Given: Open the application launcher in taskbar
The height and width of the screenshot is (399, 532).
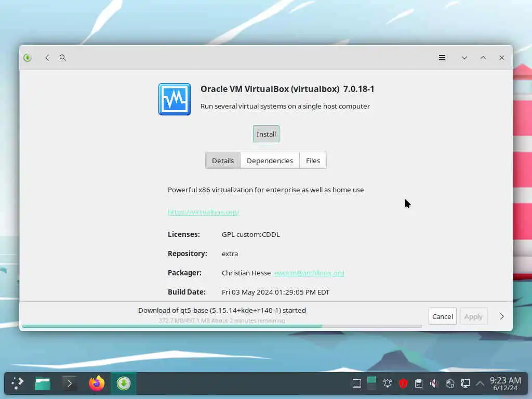Looking at the screenshot, I should (17, 383).
